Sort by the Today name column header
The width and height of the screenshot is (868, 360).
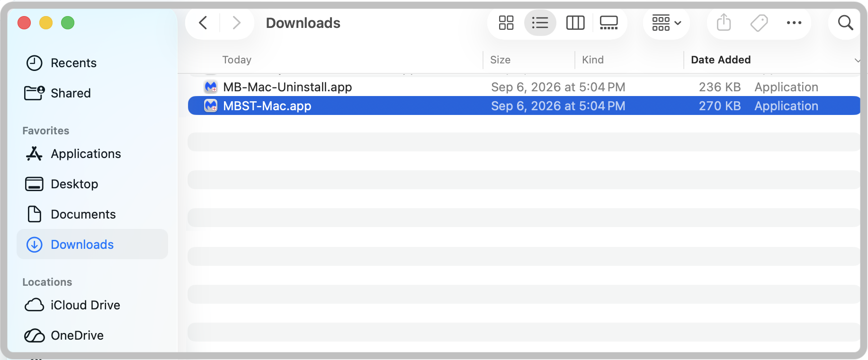[237, 60]
